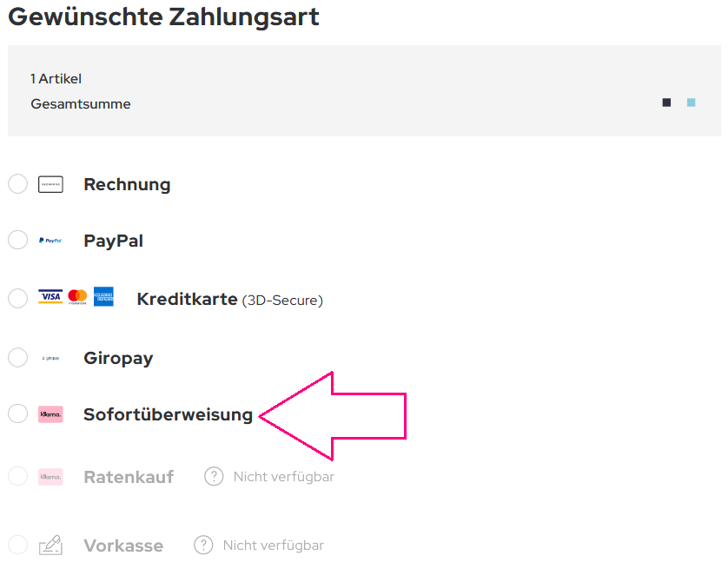The width and height of the screenshot is (728, 582).
Task: Open the help question mark next to Vorkasse
Action: 203,546
